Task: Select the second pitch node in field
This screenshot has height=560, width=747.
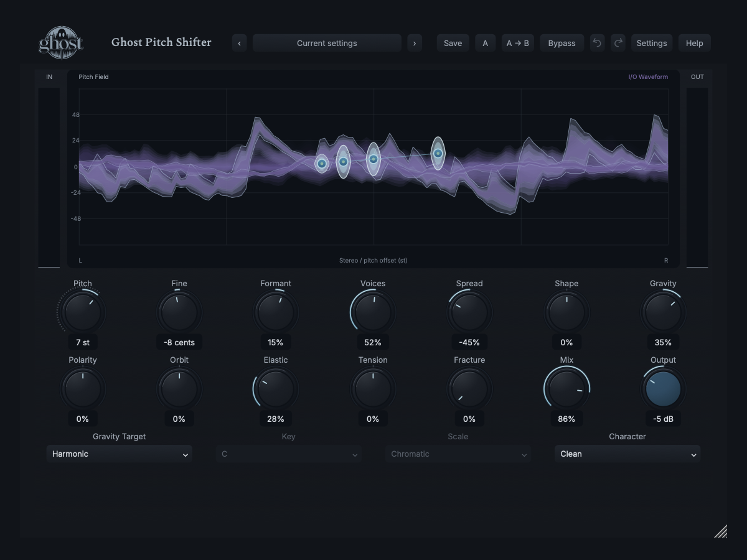Action: [x=343, y=162]
